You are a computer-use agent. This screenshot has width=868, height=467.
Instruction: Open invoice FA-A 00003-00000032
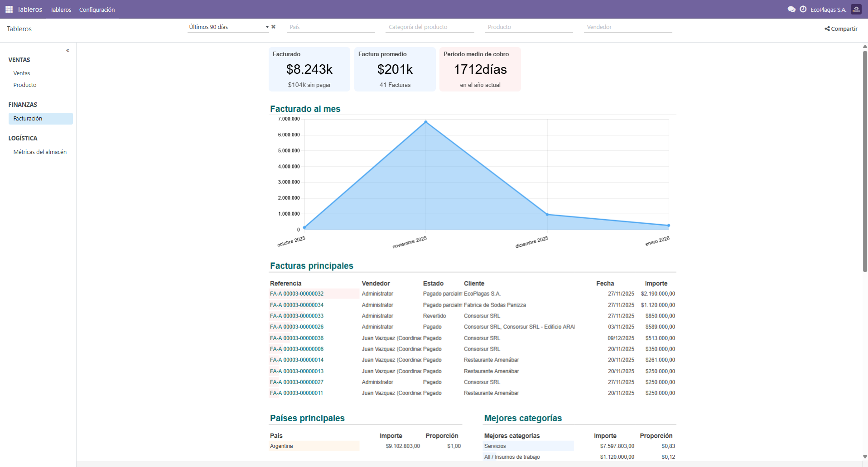297,294
